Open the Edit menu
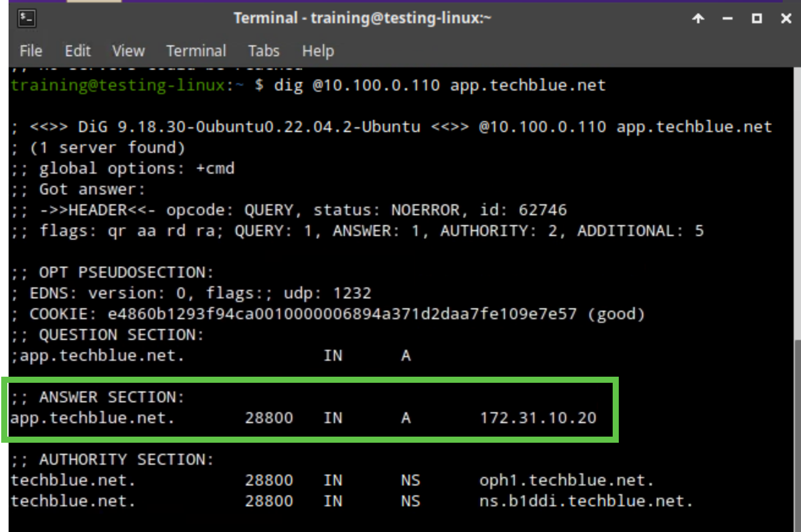Image resolution: width=801 pixels, height=532 pixels. pos(78,51)
